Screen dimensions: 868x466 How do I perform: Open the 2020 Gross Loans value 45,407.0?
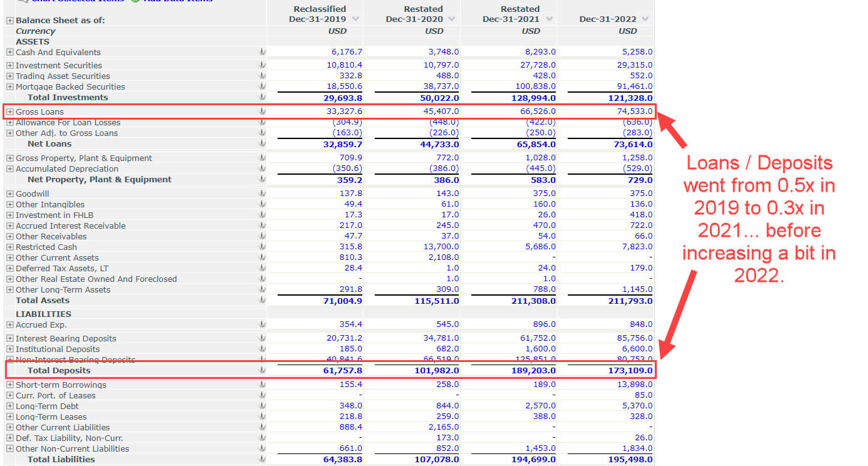tap(441, 111)
